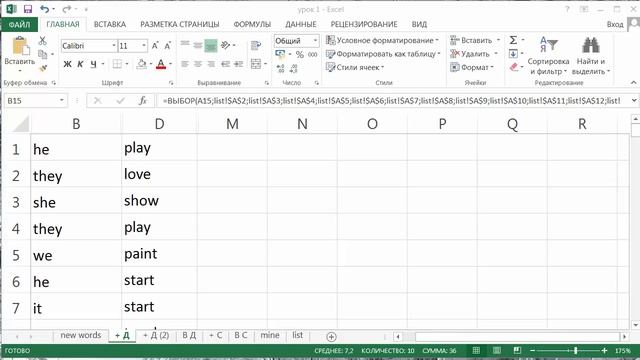Open the Fill down icon
The height and width of the screenshot is (360, 640).
513,53
